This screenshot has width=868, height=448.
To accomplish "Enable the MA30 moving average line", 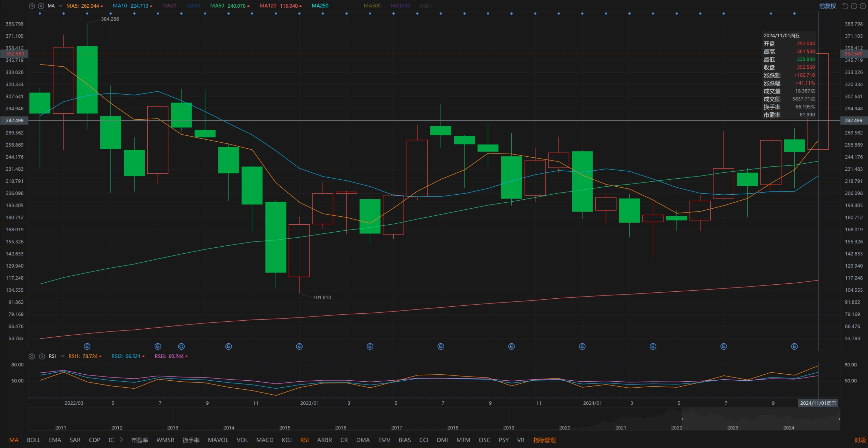I will (193, 6).
